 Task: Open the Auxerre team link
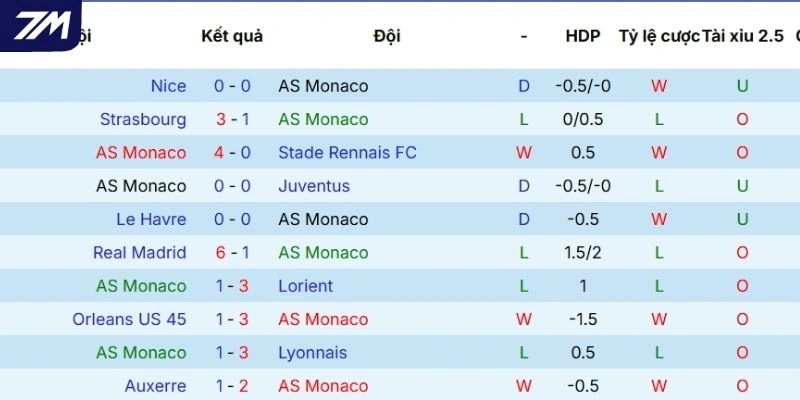[155, 386]
